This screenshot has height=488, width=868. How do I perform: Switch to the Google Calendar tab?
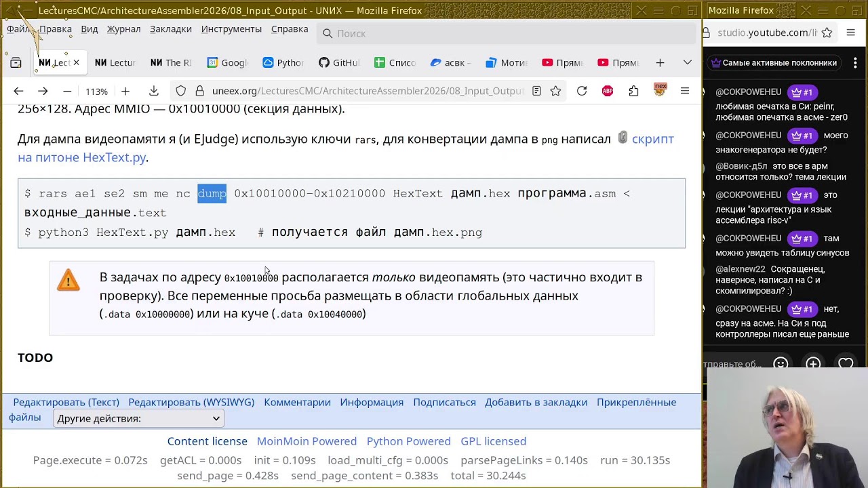(x=228, y=62)
